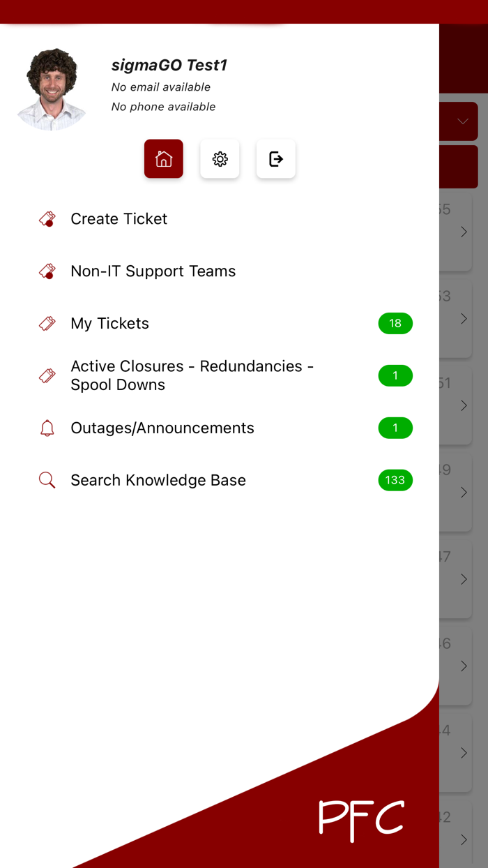Select Non-IT Support Teams menu entry
The height and width of the screenshot is (868, 488).
tap(153, 271)
